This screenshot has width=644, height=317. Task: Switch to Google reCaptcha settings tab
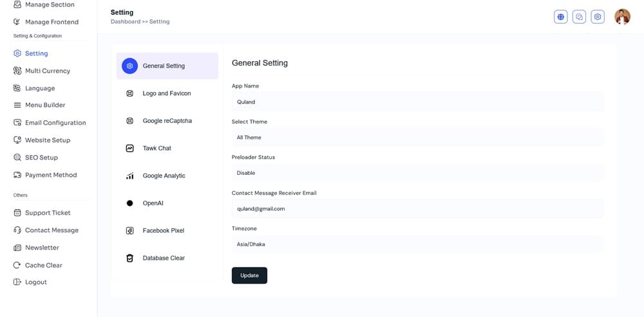click(x=167, y=121)
